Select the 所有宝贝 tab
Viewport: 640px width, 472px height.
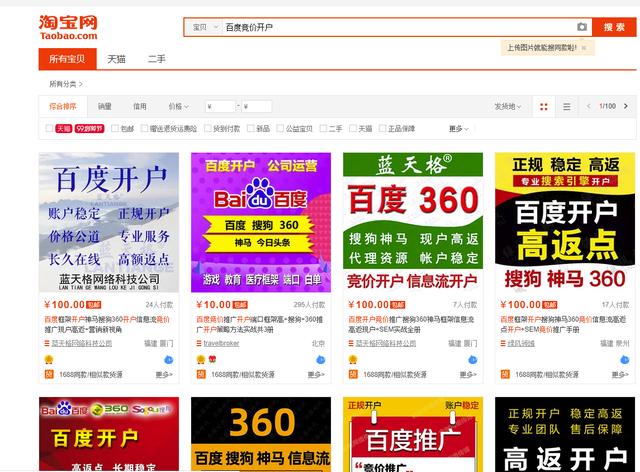[67, 59]
